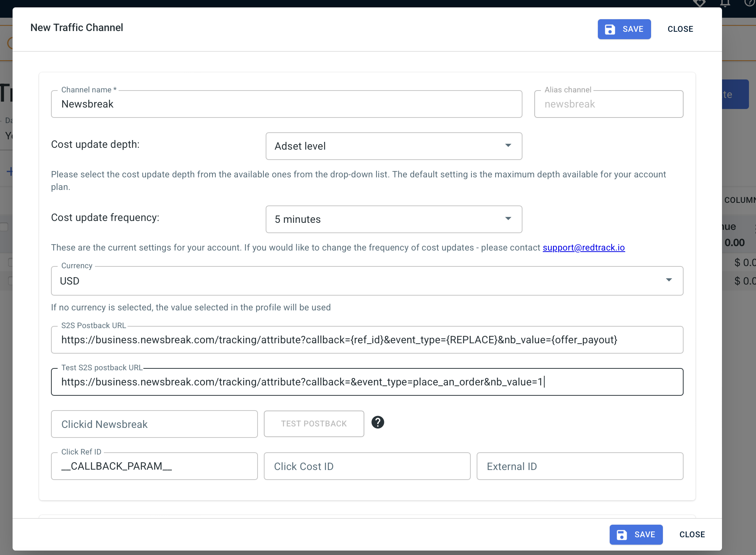The height and width of the screenshot is (555, 756).
Task: Click the TEST POSTBACK button
Action: (314, 424)
